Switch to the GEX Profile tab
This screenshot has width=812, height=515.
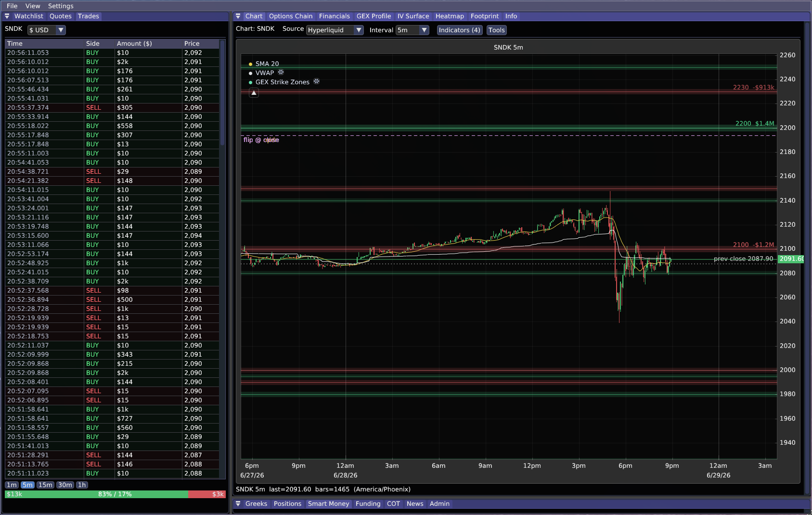click(x=374, y=16)
